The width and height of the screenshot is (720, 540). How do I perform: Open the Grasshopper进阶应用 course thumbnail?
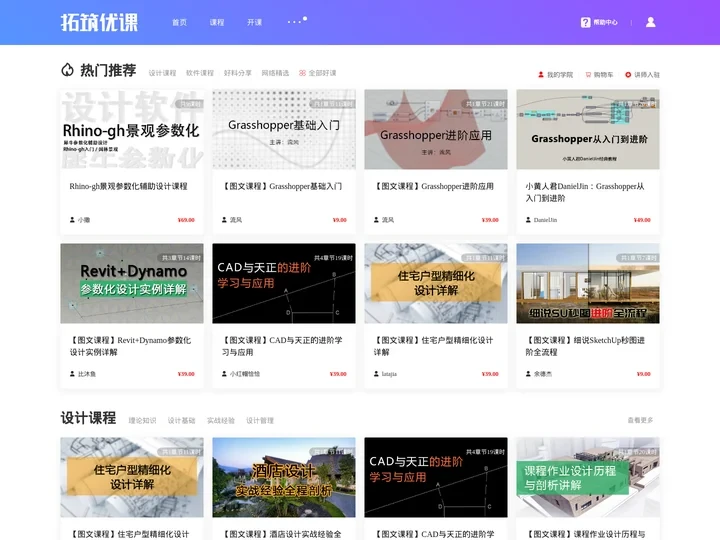tap(436, 129)
